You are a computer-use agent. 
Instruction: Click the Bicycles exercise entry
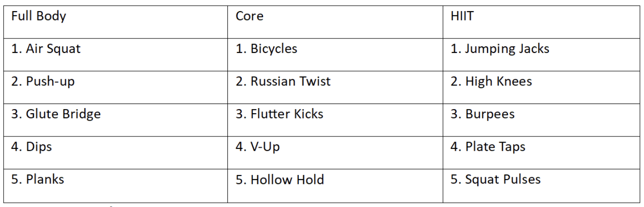266,49
